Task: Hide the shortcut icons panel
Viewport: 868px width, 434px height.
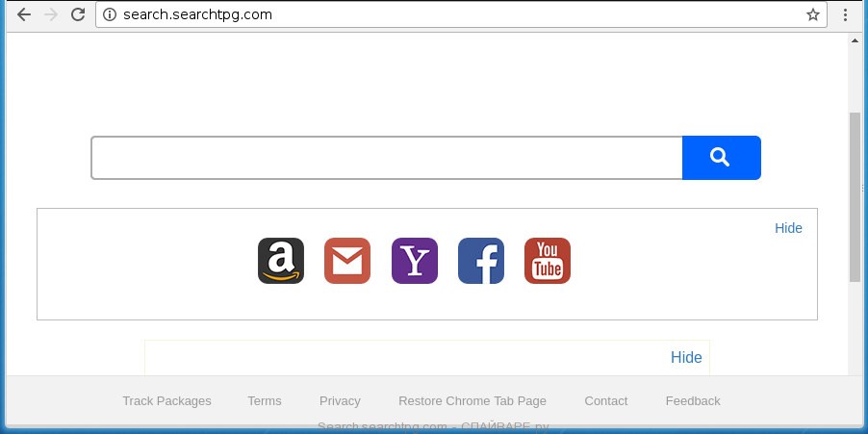Action: coord(788,228)
